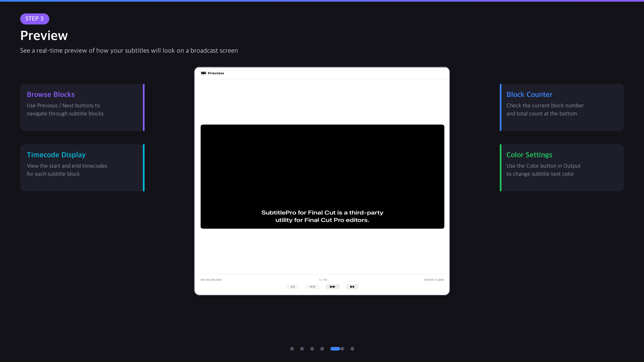Click the start timecode 00:00:00,000
The width and height of the screenshot is (644, 362).
coord(211,279)
